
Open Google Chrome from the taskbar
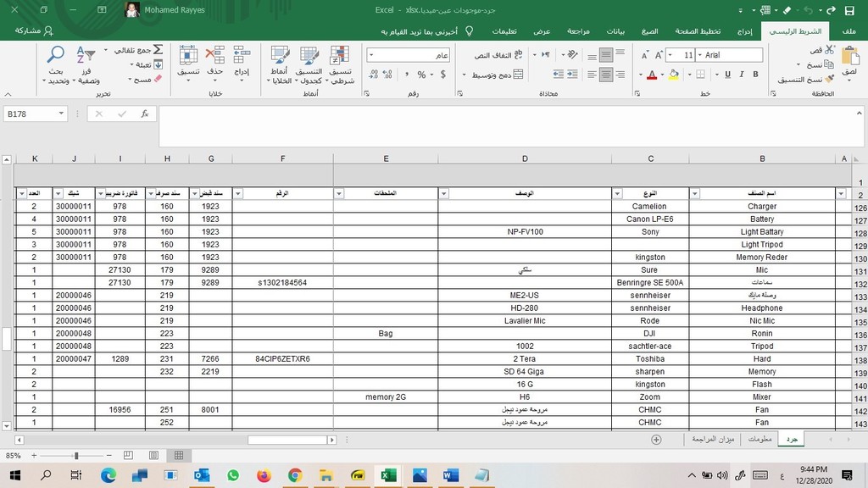point(294,475)
